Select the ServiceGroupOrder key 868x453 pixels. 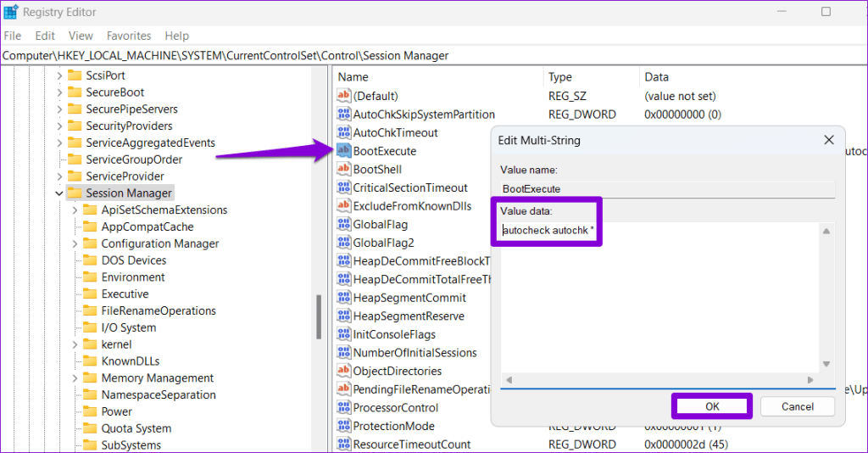click(134, 159)
